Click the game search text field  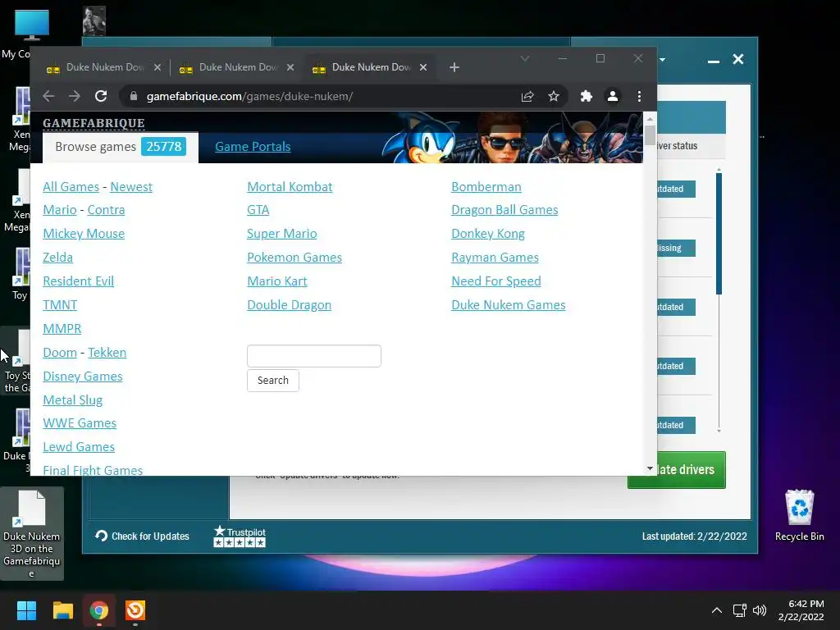tap(314, 356)
